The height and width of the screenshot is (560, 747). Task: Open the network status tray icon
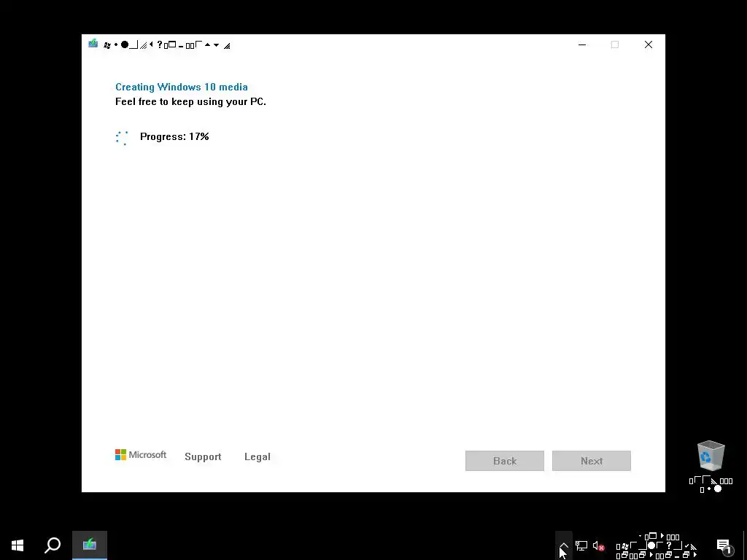coord(581,545)
